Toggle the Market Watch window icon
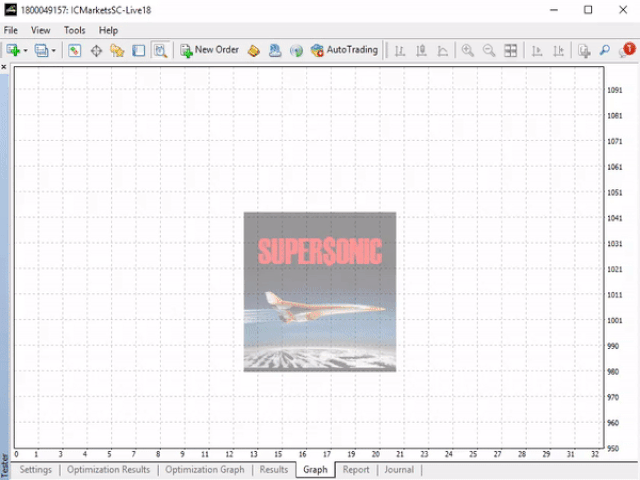640x480 pixels. [x=74, y=51]
